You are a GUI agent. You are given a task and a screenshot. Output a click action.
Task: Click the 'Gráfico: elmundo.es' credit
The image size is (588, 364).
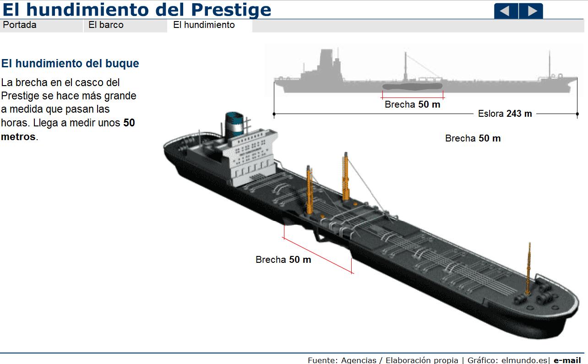(507, 360)
